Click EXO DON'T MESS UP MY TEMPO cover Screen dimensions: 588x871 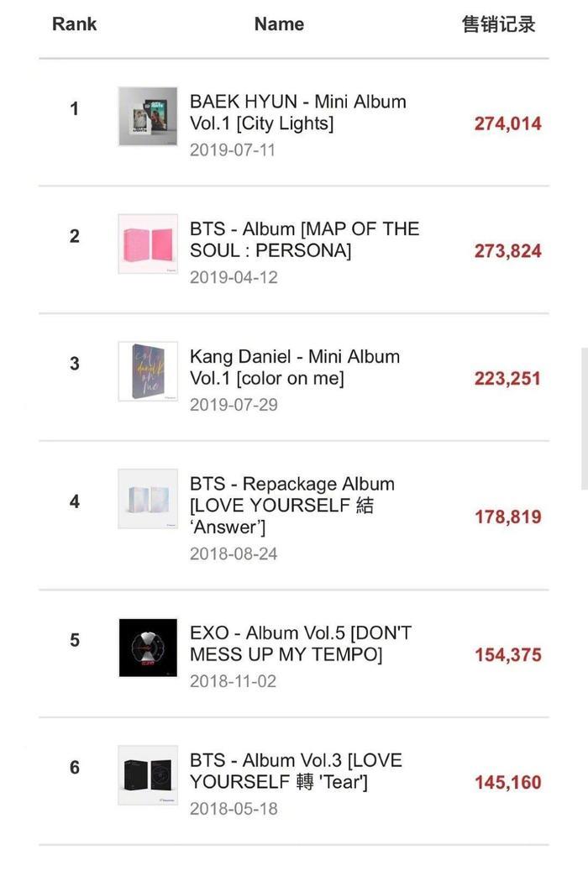point(148,647)
